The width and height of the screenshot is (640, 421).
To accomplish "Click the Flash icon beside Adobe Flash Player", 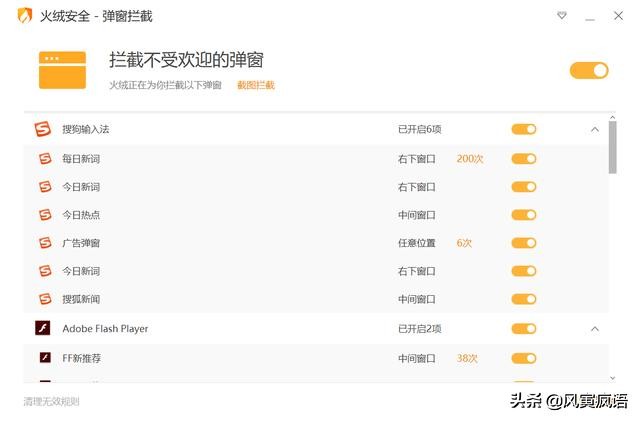I will 42,328.
